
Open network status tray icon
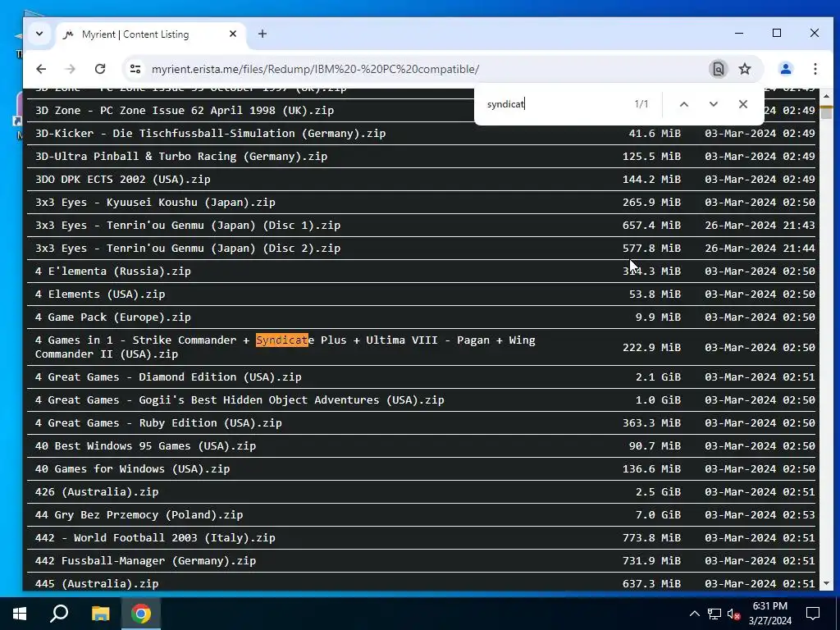(714, 614)
